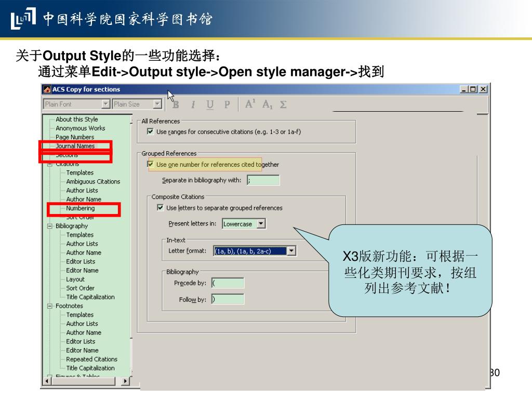
Task: Apply Subscript formatting icon
Action: point(267,104)
